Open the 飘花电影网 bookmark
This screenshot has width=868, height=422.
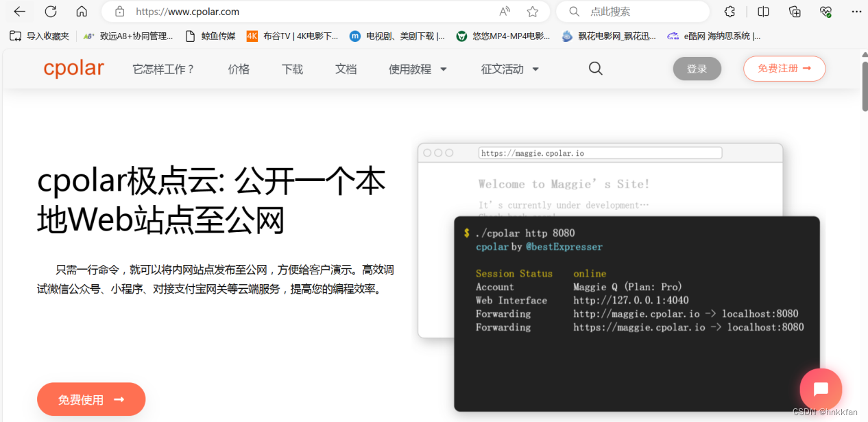tap(609, 36)
